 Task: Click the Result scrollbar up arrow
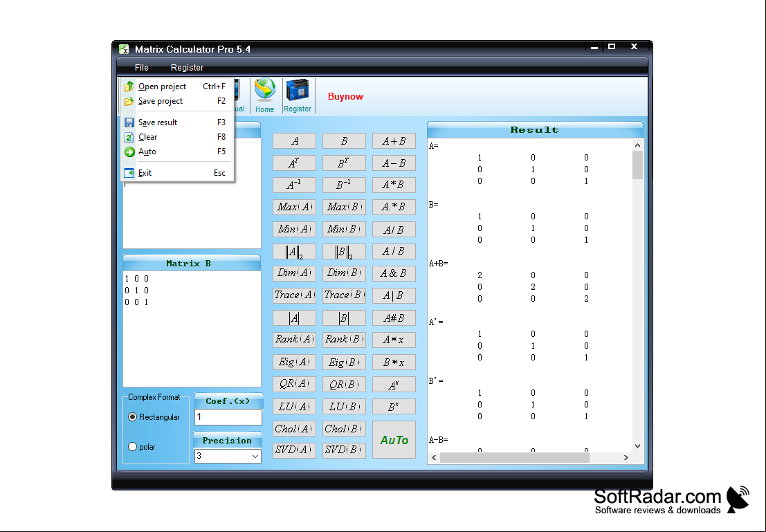pyautogui.click(x=637, y=145)
